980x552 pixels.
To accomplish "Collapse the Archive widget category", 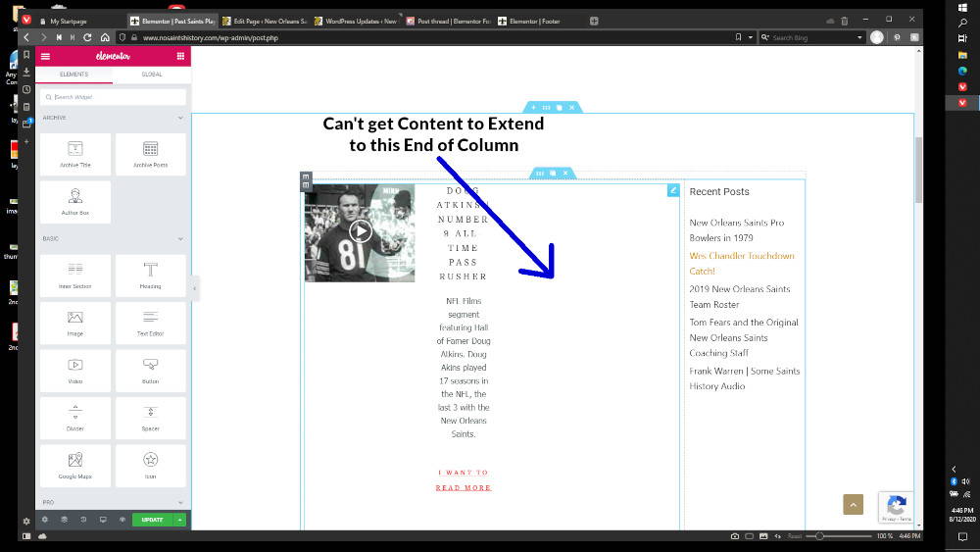I will pos(180,118).
